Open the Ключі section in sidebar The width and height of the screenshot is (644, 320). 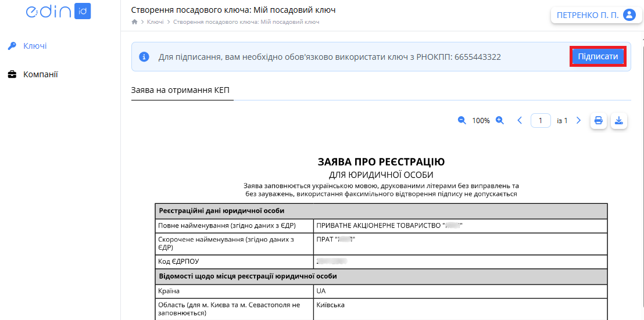(34, 46)
